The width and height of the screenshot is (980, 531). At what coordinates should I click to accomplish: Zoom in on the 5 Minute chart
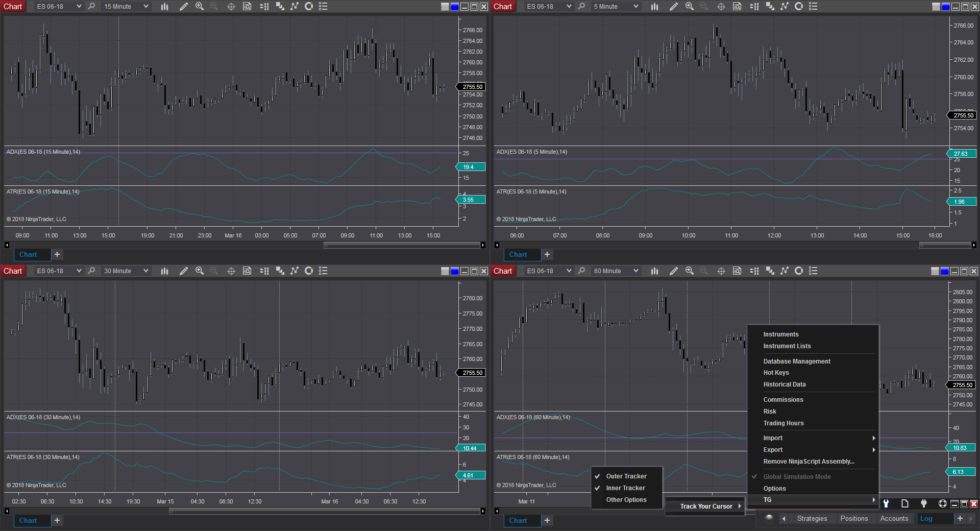(x=690, y=6)
